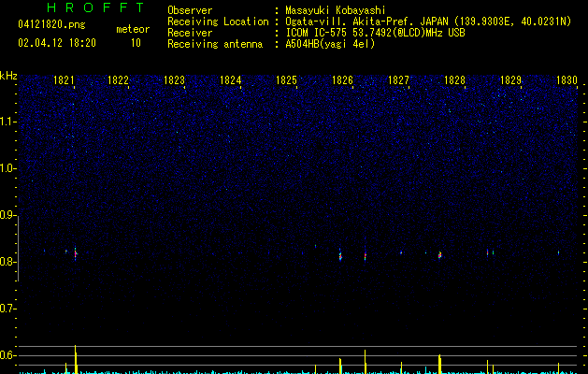Click the tallest yellow amplitude spike near 1821
This screenshot has width=588, height=374.
pos(76,359)
